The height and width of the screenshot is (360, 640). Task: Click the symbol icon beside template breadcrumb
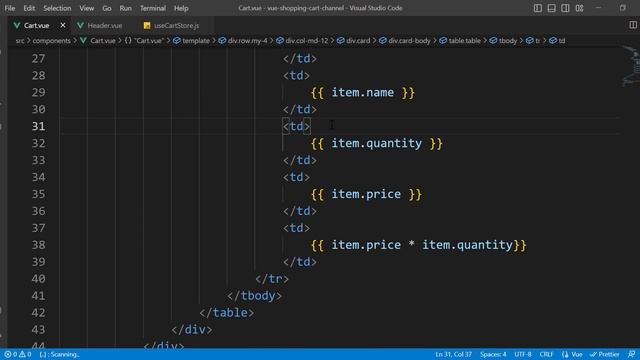pos(177,40)
